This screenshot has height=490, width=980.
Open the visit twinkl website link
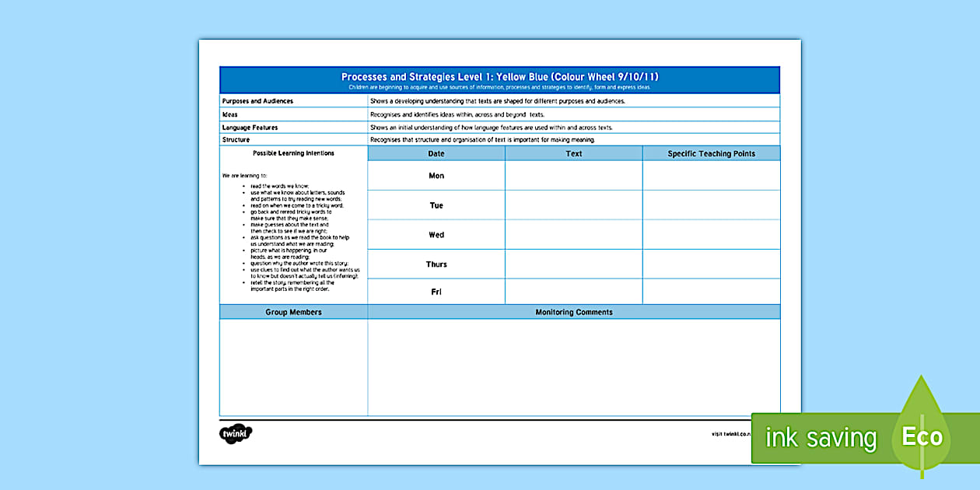pos(730,434)
